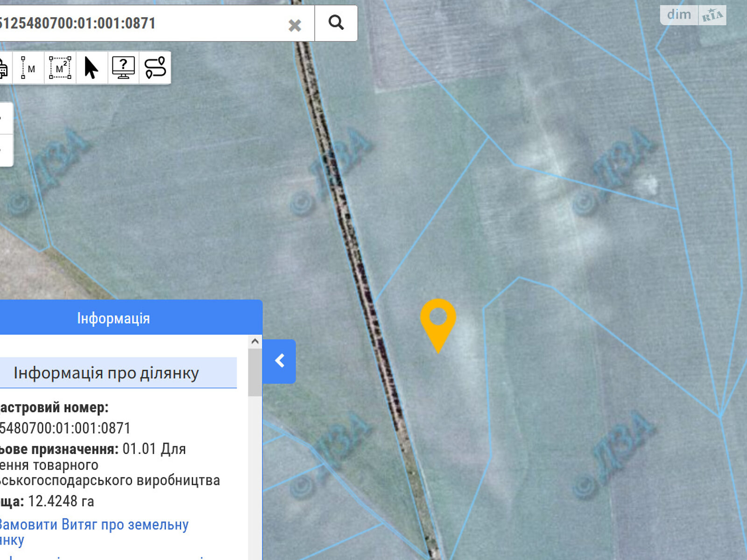Click the search magnifier button
The image size is (747, 560).
(x=336, y=23)
